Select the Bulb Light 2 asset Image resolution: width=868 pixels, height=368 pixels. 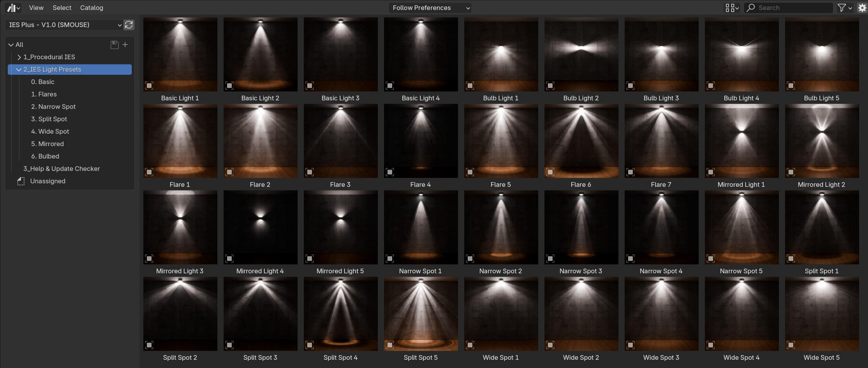coord(581,54)
